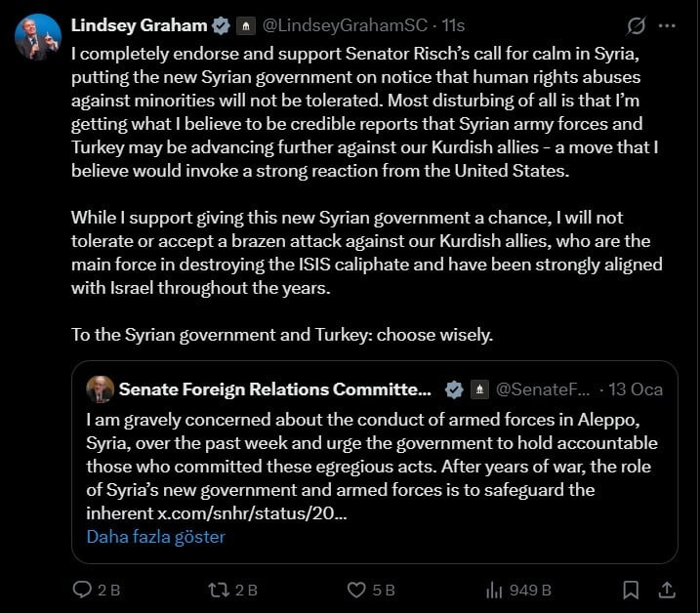Share the tweet with the share icon
The width and height of the screenshot is (700, 613).
pos(667,590)
